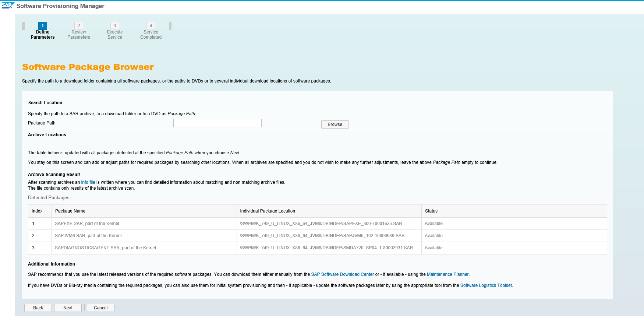The height and width of the screenshot is (316, 644).
Task: Click Available status for SAPJVM6 row
Action: click(x=514, y=236)
